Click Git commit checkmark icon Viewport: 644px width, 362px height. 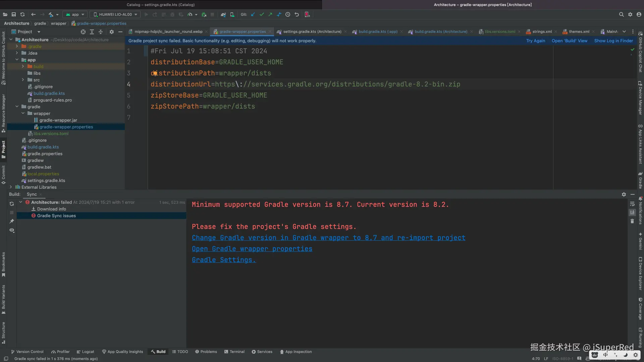tap(262, 14)
